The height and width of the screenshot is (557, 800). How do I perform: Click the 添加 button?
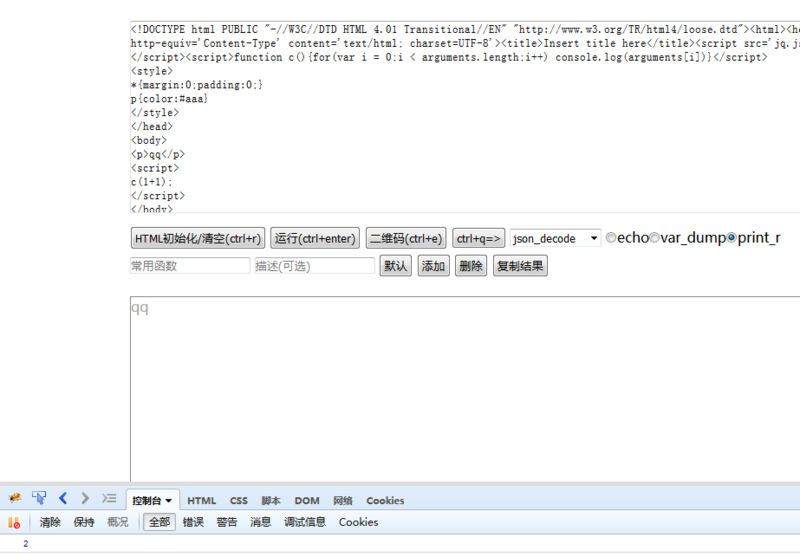pos(434,266)
